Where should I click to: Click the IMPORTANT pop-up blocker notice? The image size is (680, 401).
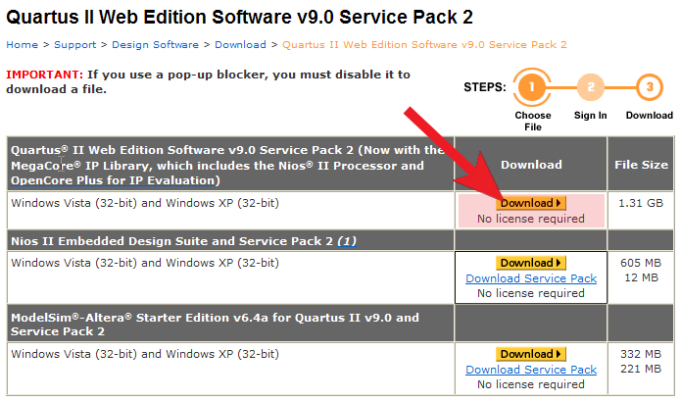point(208,82)
